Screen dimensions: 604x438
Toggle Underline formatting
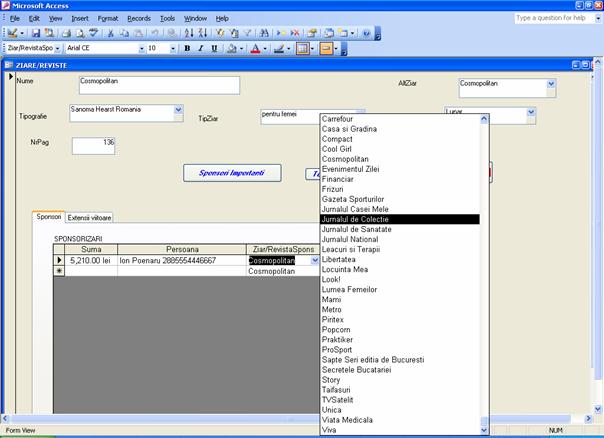coord(213,48)
